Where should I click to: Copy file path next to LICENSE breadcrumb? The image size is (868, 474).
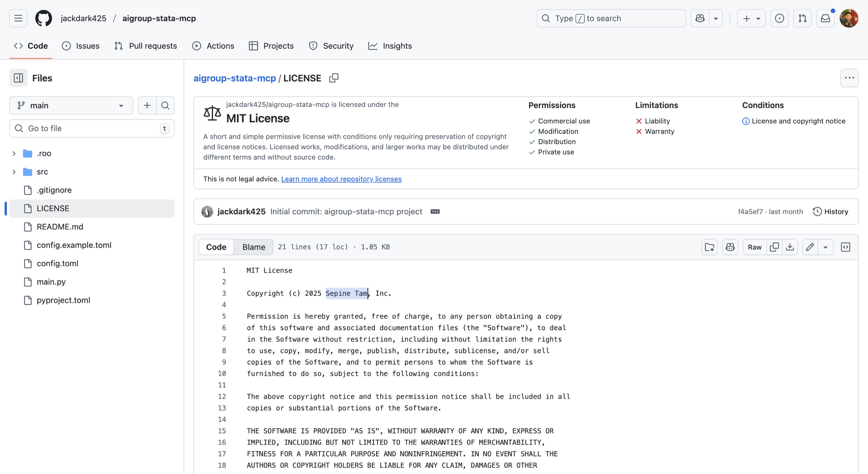334,78
